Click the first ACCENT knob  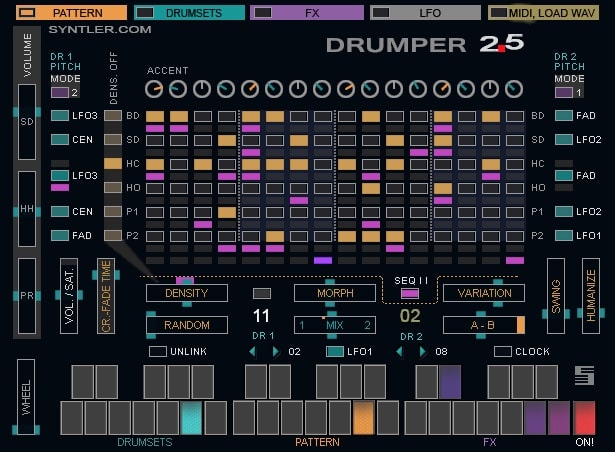click(153, 89)
